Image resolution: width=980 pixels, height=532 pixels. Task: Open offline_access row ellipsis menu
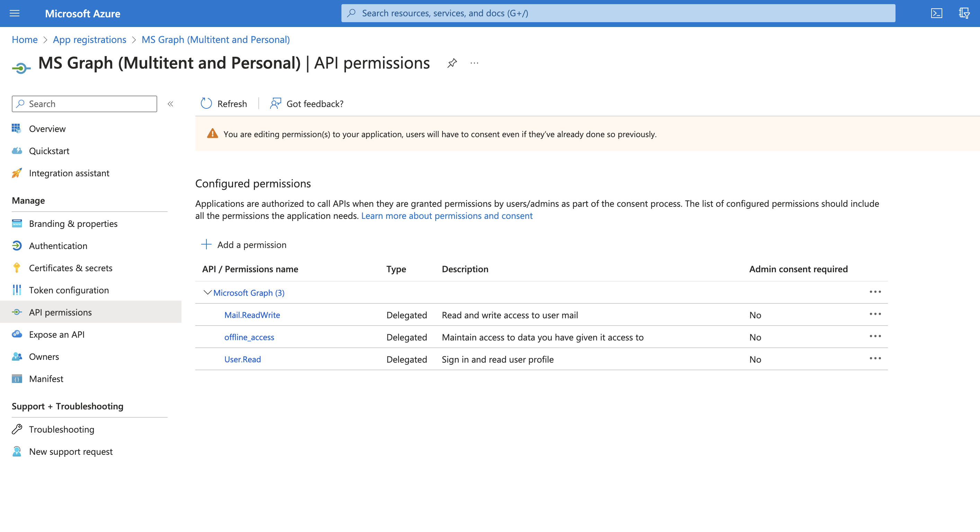point(875,336)
